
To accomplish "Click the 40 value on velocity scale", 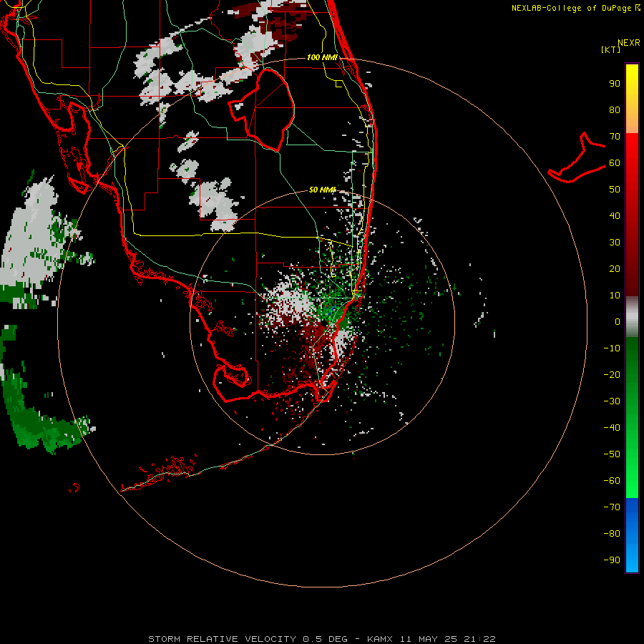I will (615, 215).
